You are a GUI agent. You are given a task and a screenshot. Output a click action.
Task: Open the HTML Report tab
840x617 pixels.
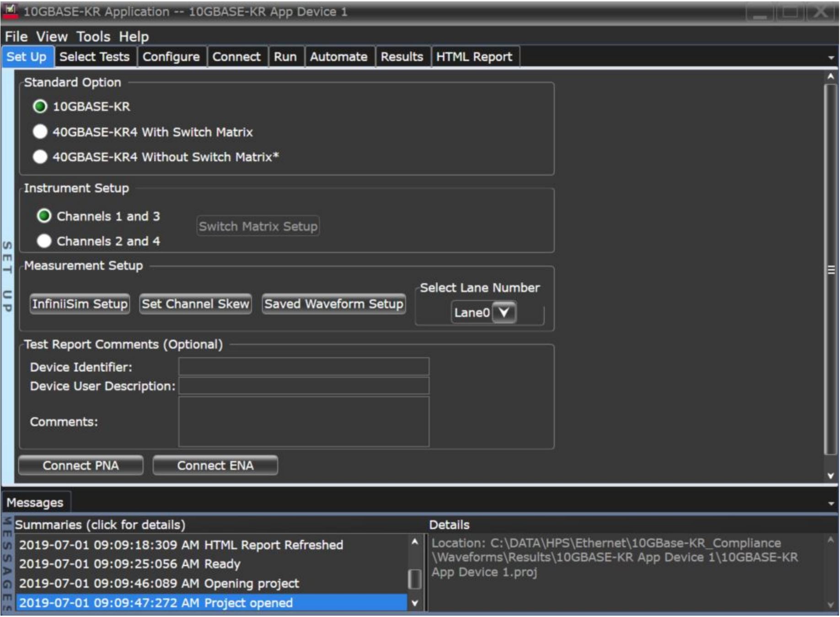click(x=474, y=57)
